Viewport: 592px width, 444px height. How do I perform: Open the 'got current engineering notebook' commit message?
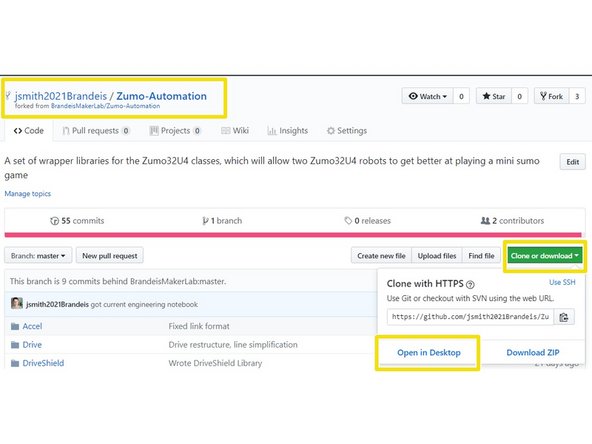[x=144, y=304]
